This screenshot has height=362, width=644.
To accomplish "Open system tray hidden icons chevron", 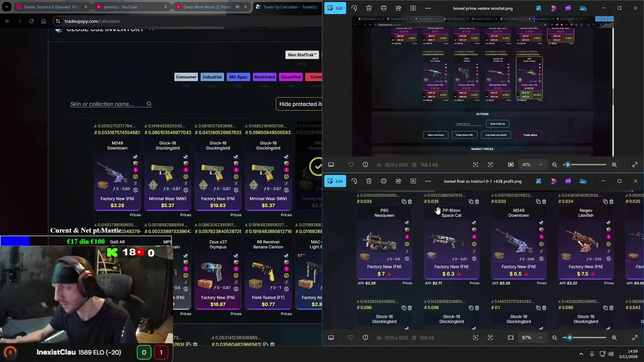I will coord(581,354).
